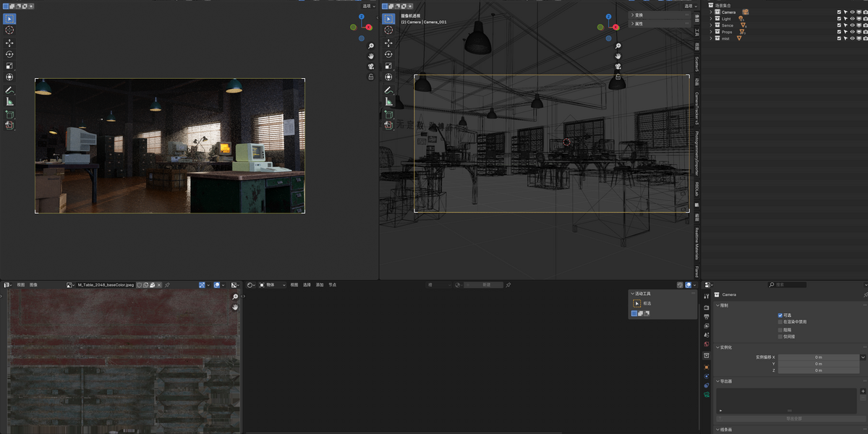Uncheck the Props collection exclude checkbox
The image size is (868, 434).
click(839, 32)
